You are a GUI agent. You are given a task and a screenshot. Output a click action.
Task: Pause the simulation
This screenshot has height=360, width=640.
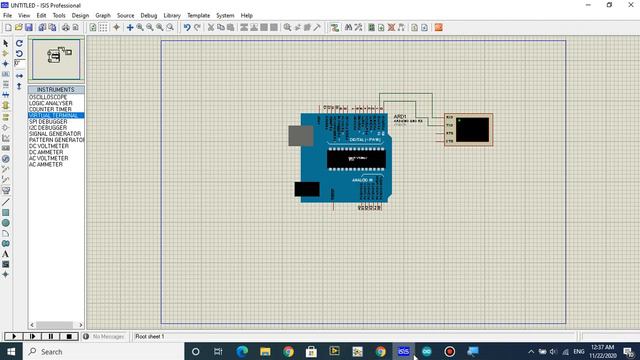click(x=51, y=336)
